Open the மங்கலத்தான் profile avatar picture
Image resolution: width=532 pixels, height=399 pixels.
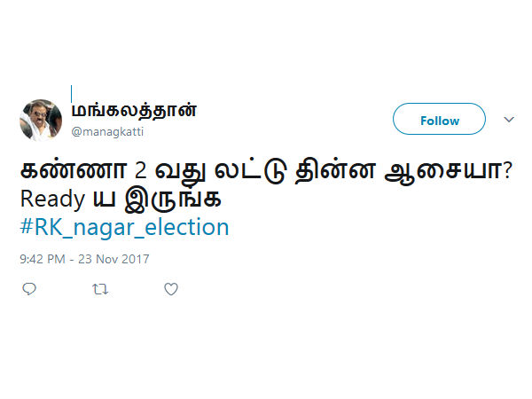tap(42, 120)
